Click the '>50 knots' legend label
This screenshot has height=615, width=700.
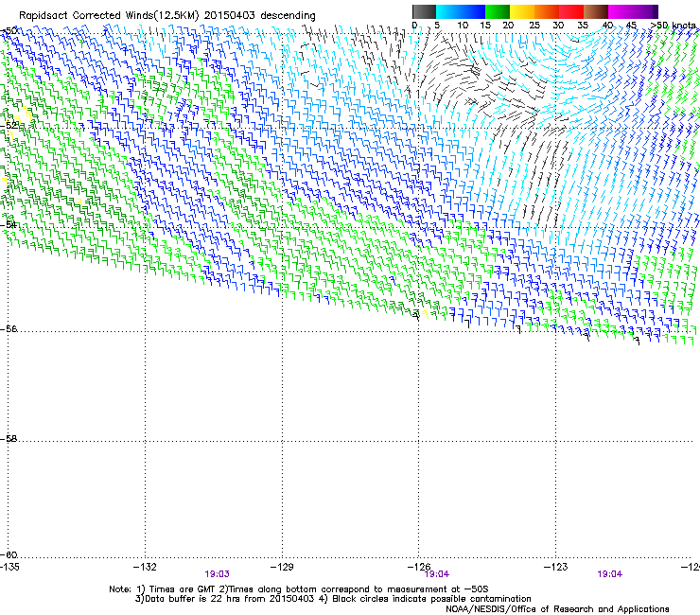(x=674, y=26)
